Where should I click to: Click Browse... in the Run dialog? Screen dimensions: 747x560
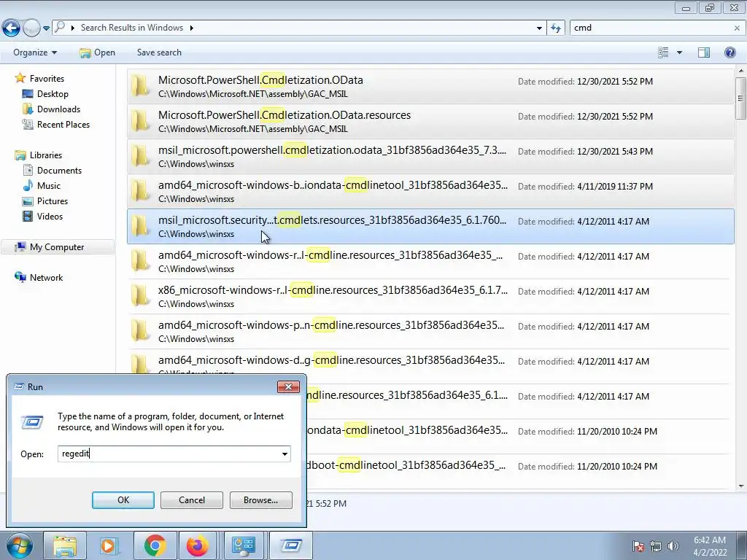tap(260, 500)
